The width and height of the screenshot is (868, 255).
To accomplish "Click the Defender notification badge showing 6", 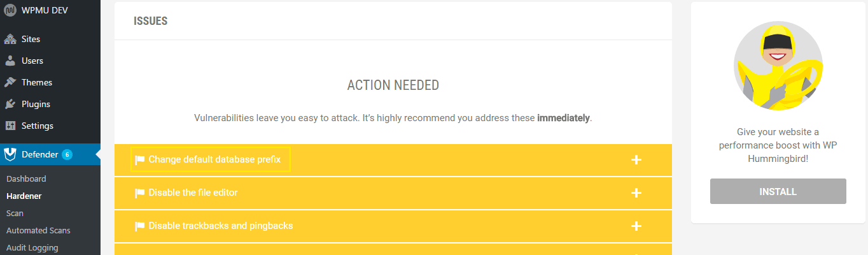I will [x=67, y=154].
